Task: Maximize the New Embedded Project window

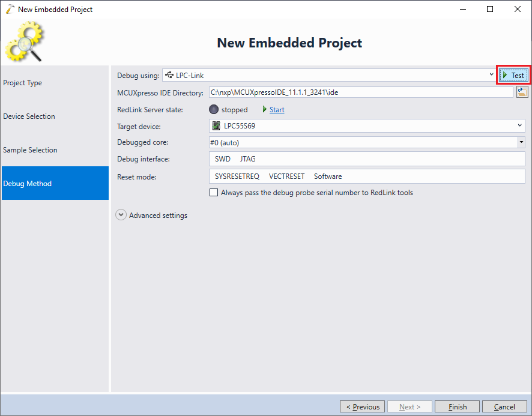Action: pyautogui.click(x=490, y=9)
